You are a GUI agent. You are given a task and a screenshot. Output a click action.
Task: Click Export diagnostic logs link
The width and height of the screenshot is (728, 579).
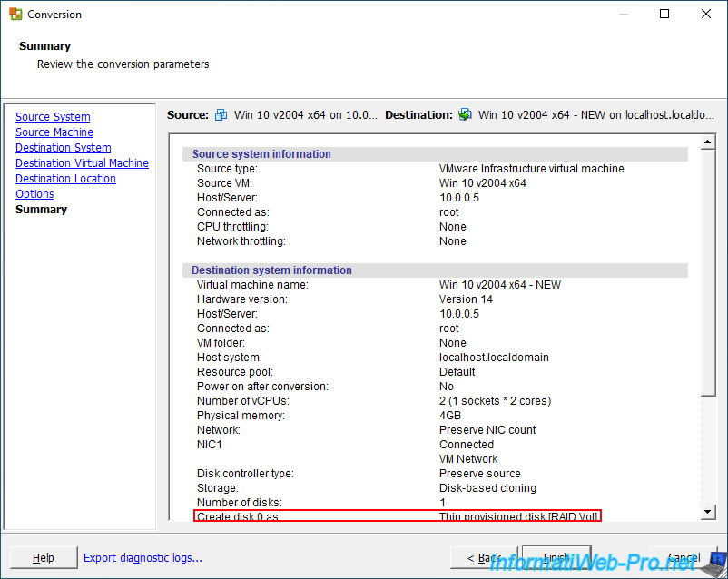(143, 557)
